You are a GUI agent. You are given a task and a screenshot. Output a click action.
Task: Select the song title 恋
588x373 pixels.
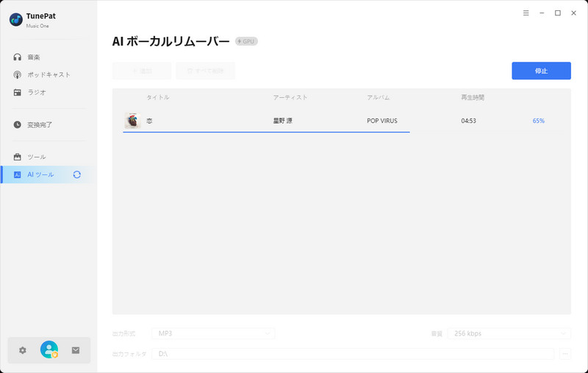click(x=149, y=121)
